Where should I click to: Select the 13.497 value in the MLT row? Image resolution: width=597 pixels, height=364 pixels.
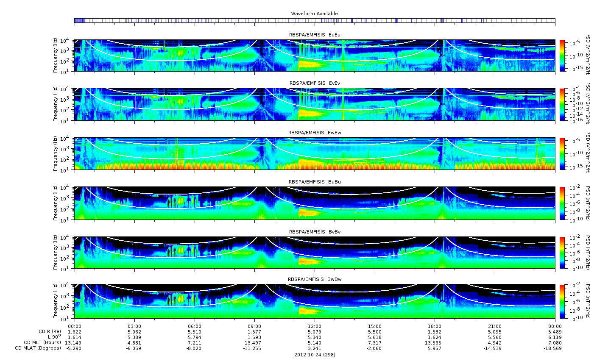click(x=254, y=342)
